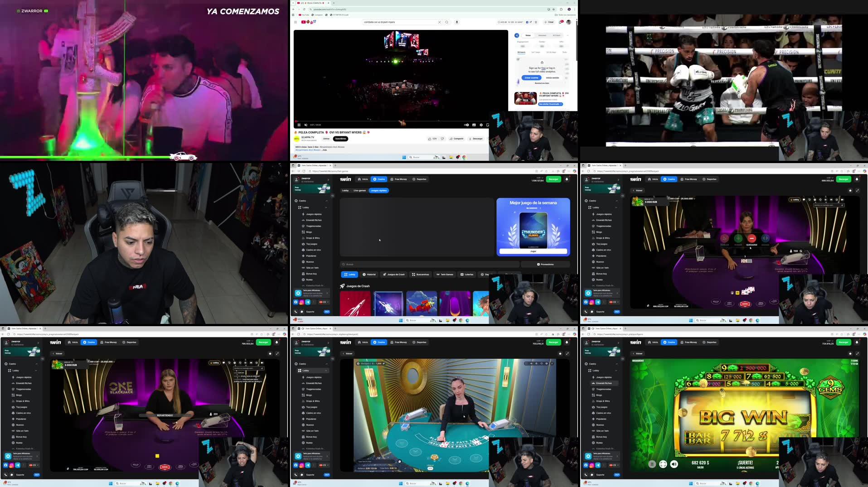Open the YouTube hamburger guide menu
868x487 pixels.
pyautogui.click(x=296, y=22)
